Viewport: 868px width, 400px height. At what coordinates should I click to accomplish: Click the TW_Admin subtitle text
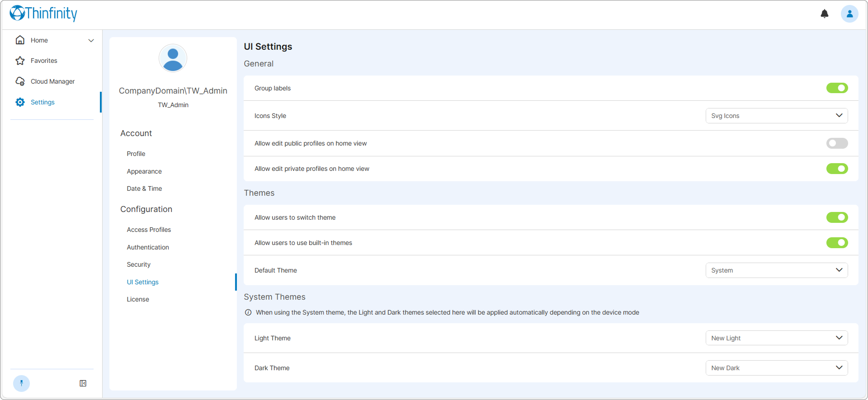click(x=173, y=105)
